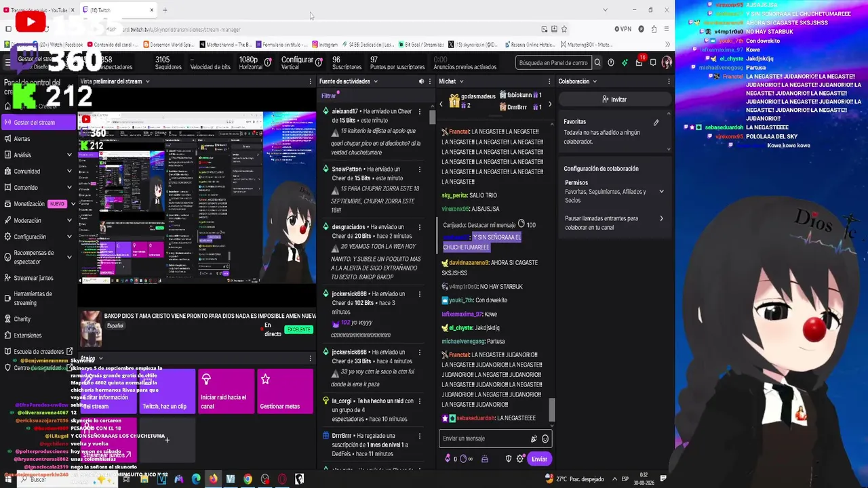Open the emote picker in chat input
Screen dimensions: 868x488
click(x=545, y=439)
